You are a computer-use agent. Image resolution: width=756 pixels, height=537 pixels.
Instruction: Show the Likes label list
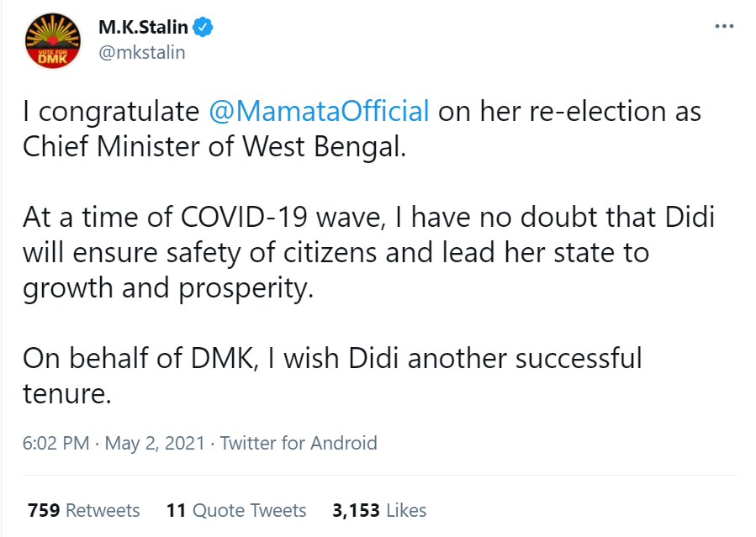tap(406, 510)
